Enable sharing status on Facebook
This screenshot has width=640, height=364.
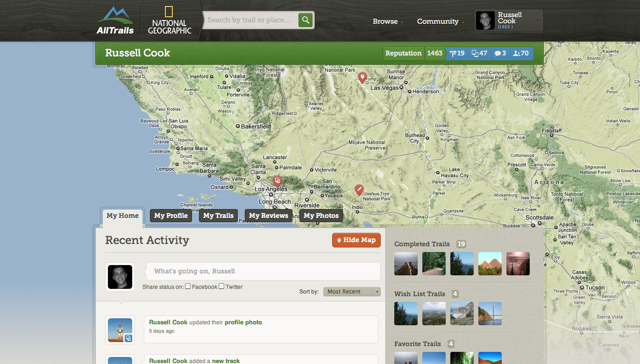tap(188, 286)
